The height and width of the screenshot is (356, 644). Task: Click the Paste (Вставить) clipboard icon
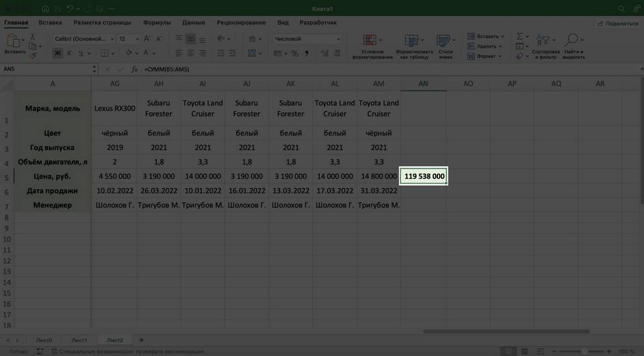13,42
